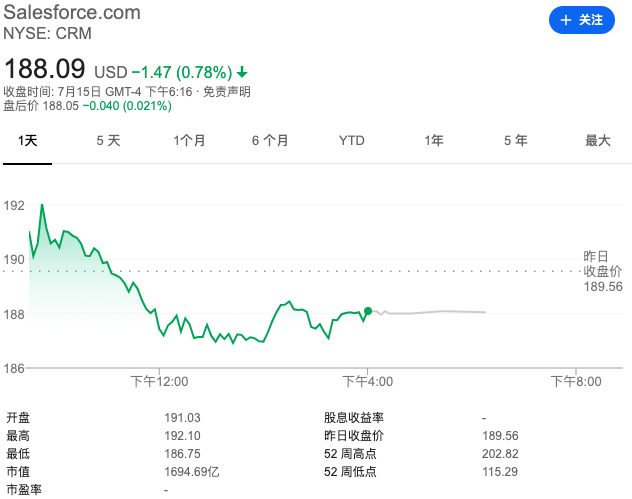Click the −1.47 (0.78%) change value
This screenshot has width=632, height=499.
point(182,73)
